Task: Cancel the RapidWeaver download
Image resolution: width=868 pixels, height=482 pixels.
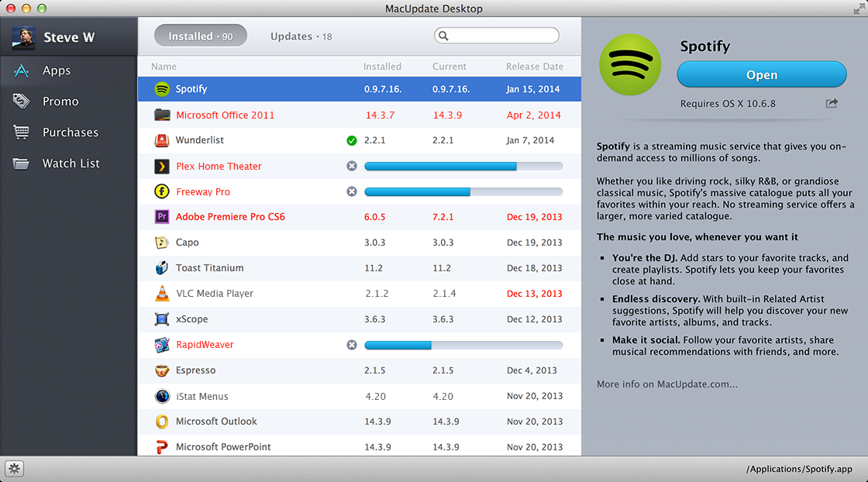Action: coord(352,345)
